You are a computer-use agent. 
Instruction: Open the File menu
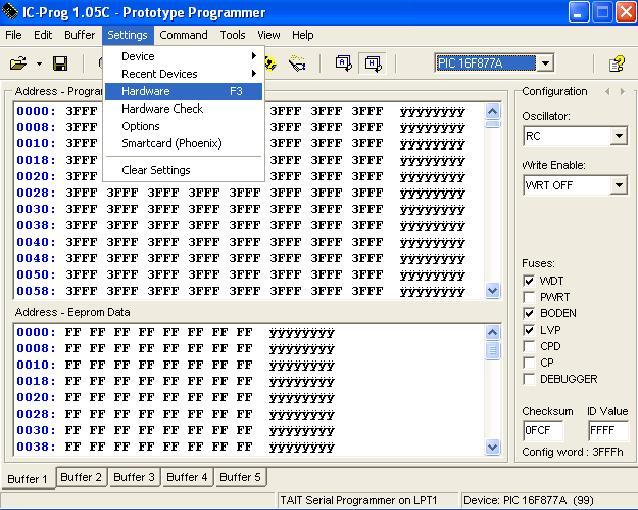pos(13,35)
